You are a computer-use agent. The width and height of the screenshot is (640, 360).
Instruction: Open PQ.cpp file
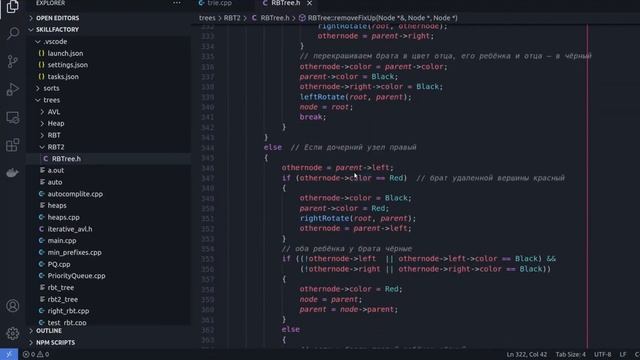[x=59, y=264]
